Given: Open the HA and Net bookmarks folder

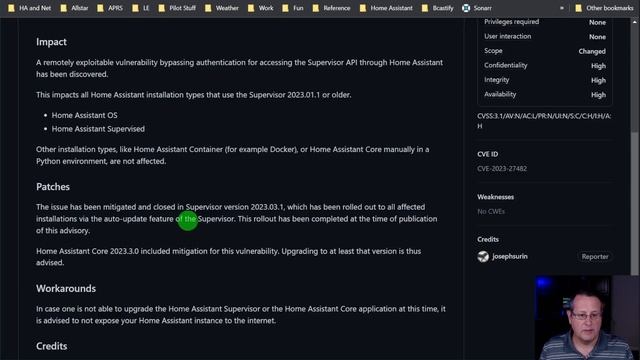Looking at the screenshot, I should click(x=29, y=8).
